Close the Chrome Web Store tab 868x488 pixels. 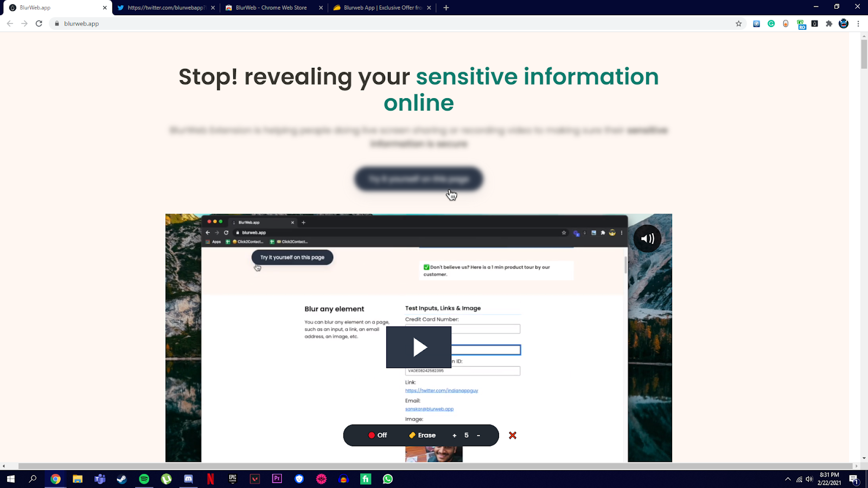click(x=321, y=8)
